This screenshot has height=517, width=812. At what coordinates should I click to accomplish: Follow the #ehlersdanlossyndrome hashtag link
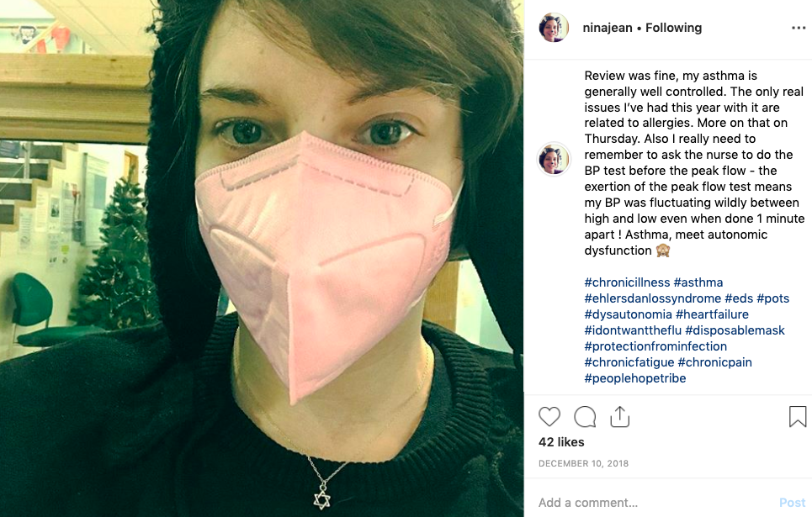[x=652, y=298]
